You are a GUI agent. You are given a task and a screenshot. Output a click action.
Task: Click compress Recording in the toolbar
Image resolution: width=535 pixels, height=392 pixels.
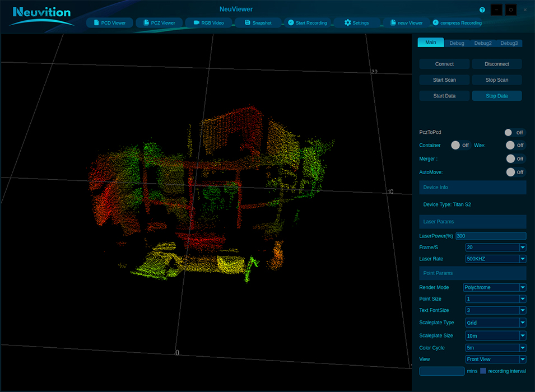[x=457, y=23]
